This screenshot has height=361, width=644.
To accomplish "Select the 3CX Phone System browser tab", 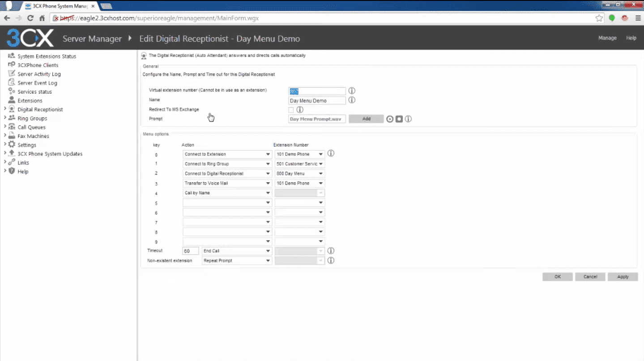I will [60, 6].
